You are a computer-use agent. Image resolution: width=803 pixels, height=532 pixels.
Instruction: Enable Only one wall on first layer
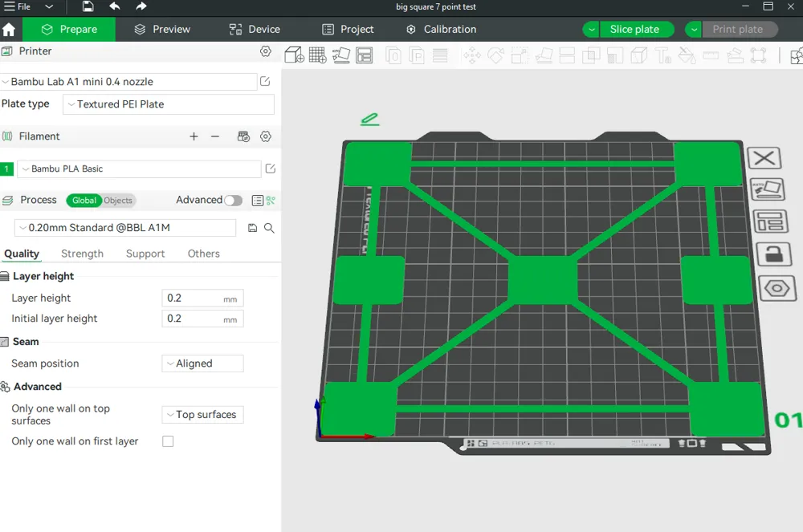point(168,441)
